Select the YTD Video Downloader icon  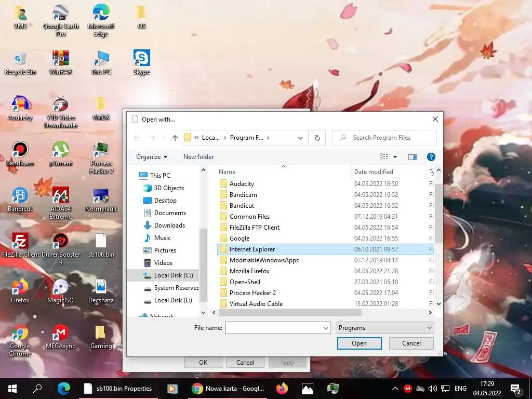click(61, 112)
